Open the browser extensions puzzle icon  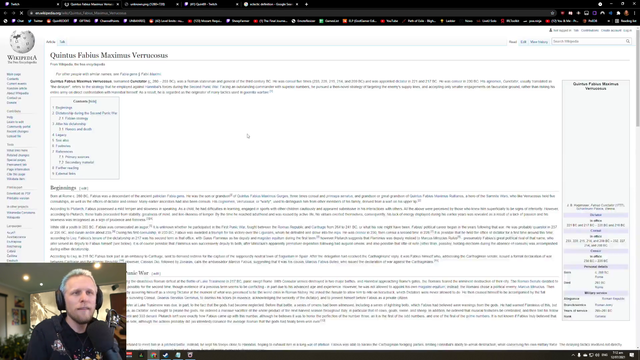coord(618,13)
